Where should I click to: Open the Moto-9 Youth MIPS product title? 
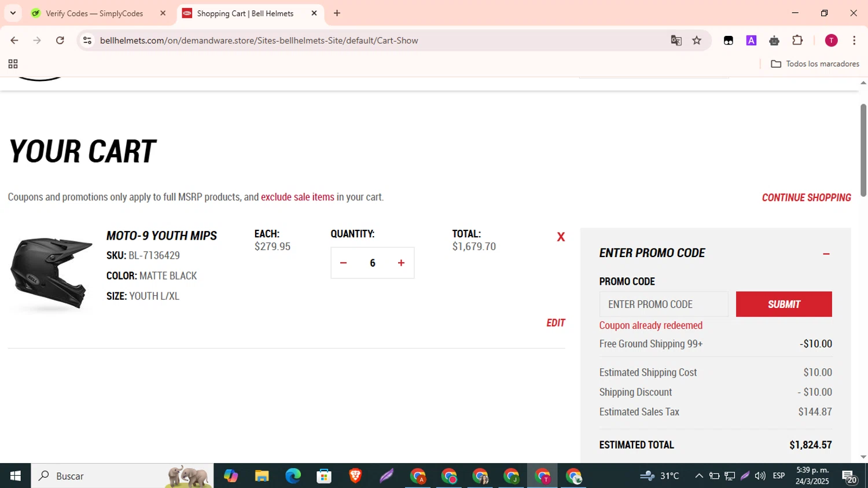[161, 236]
